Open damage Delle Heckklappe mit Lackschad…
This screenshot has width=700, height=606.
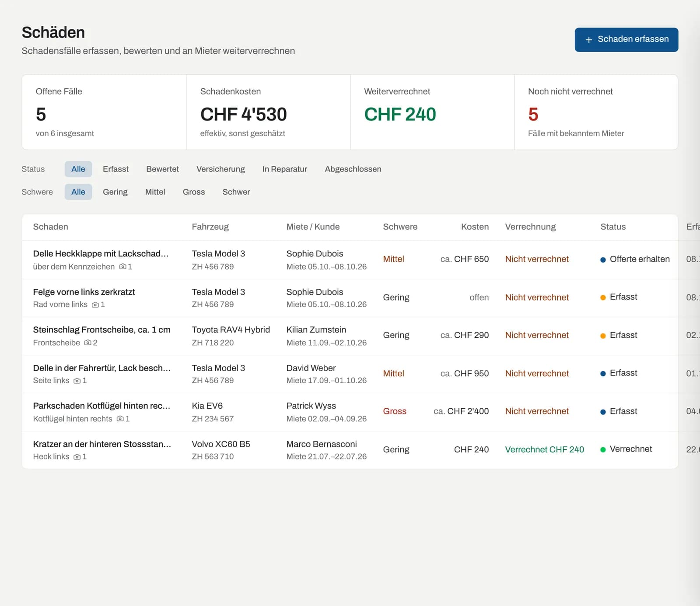tap(101, 254)
